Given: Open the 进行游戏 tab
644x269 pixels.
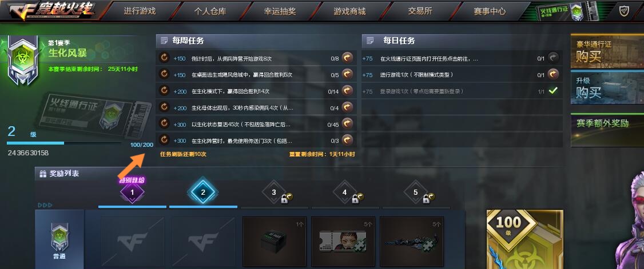Looking at the screenshot, I should pyautogui.click(x=140, y=11).
